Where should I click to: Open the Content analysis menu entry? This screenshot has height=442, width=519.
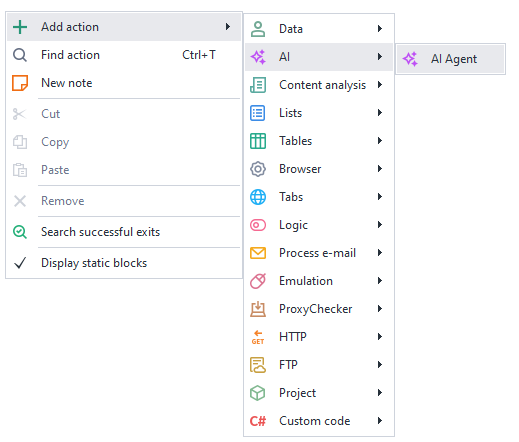[319, 85]
